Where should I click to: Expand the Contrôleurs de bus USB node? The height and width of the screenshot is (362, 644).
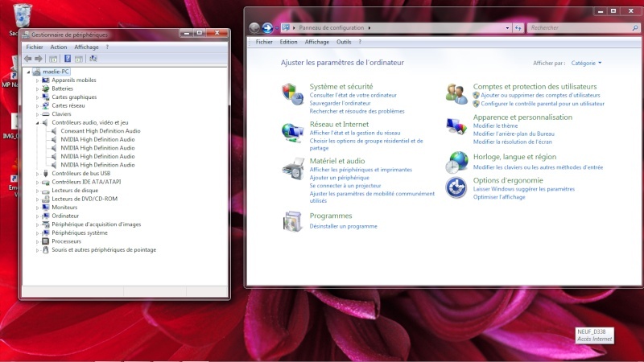(x=37, y=174)
